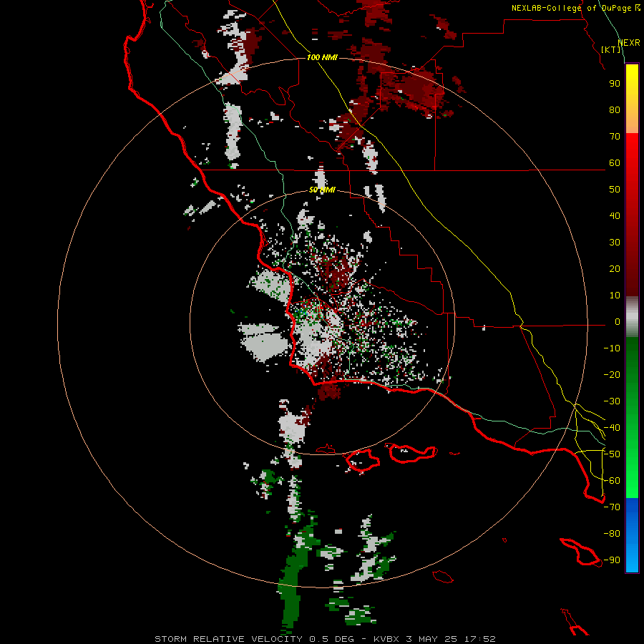Viewport: 644px width, 644px height.
Task: Select the 40 value on velocity scale
Action: coord(615,215)
